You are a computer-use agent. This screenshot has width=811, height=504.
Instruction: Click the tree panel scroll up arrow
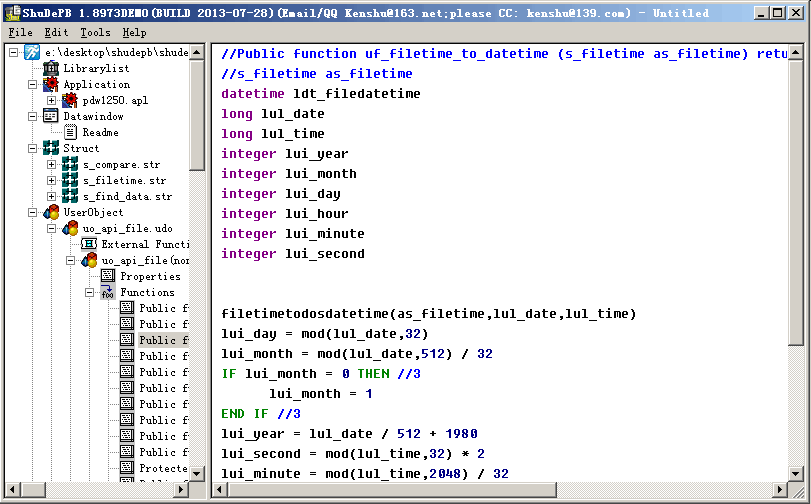[197, 52]
